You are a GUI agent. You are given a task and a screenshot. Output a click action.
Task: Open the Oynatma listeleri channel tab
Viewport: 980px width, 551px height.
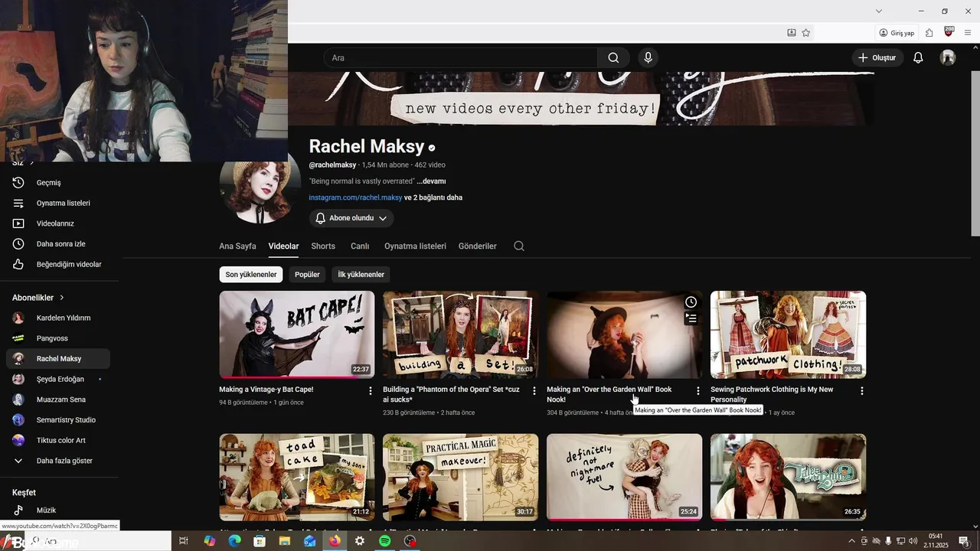tap(415, 246)
